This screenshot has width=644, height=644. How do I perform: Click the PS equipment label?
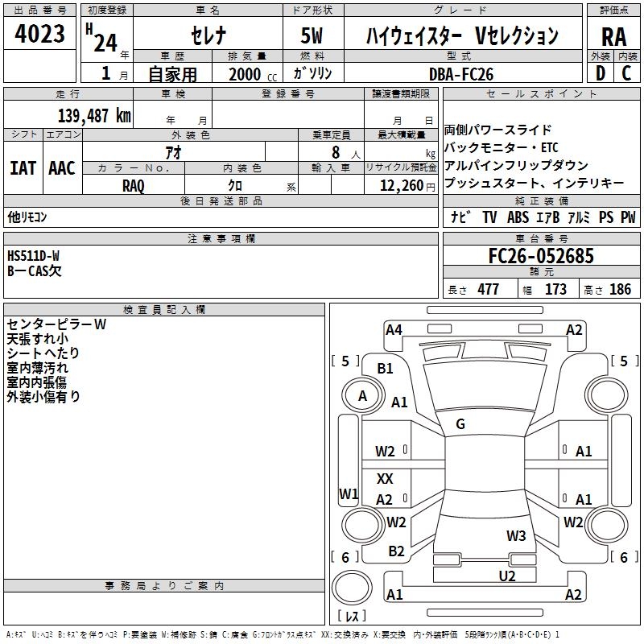click(x=606, y=217)
